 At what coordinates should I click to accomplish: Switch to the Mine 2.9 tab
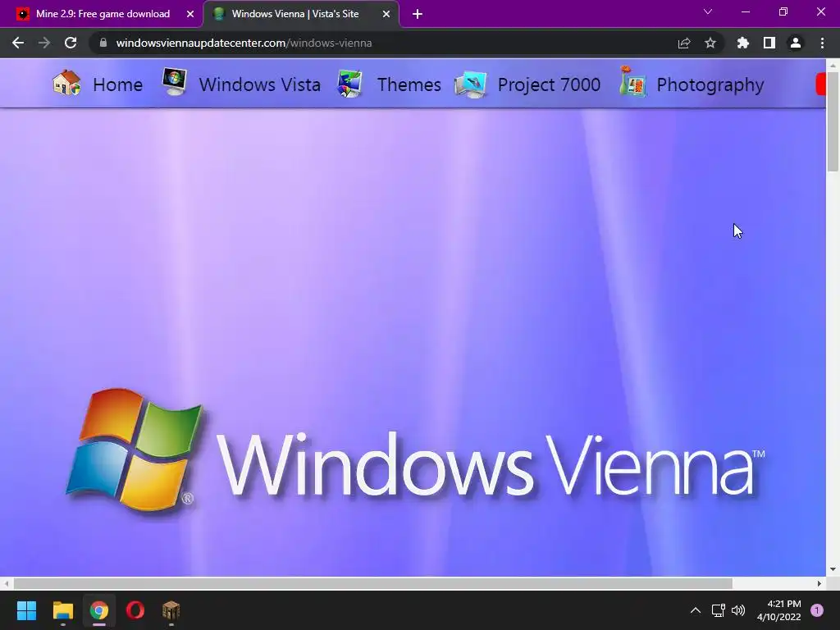(103, 14)
